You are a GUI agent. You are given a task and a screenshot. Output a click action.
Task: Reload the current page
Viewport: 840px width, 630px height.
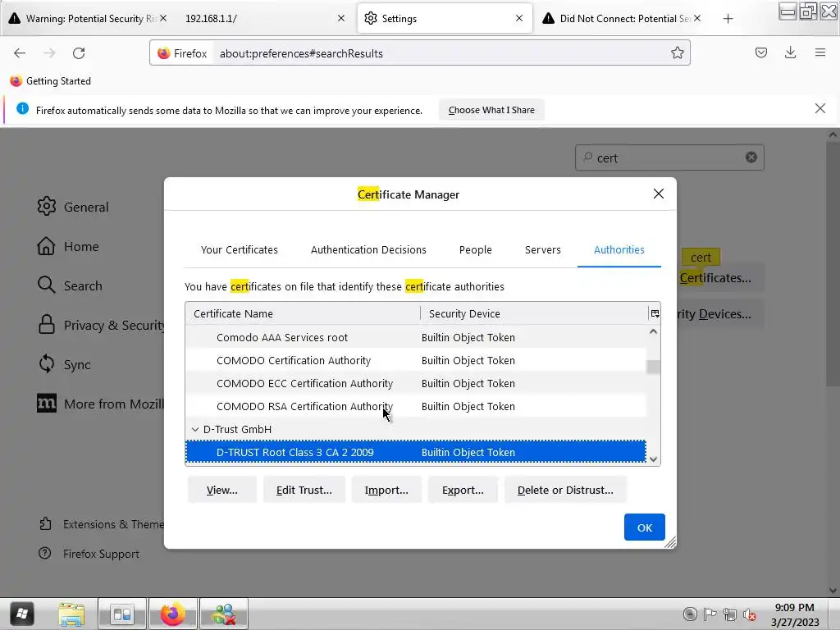[x=79, y=53]
